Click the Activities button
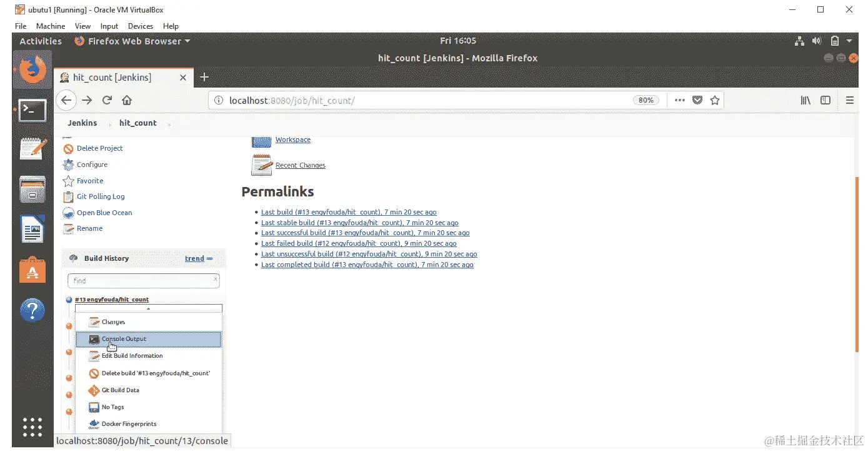The image size is (868, 451). pyautogui.click(x=41, y=41)
